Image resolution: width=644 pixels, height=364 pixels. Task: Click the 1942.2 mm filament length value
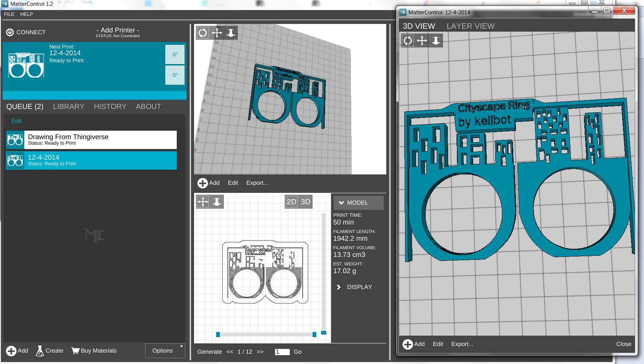coord(350,238)
